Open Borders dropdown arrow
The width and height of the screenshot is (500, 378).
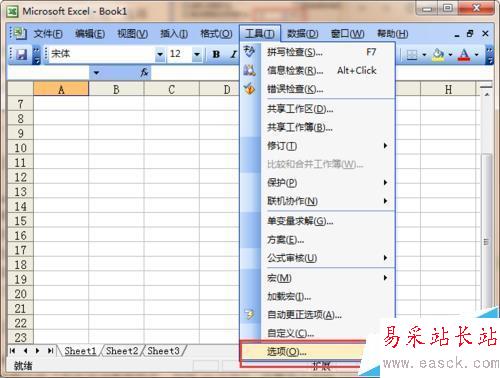coord(424,55)
